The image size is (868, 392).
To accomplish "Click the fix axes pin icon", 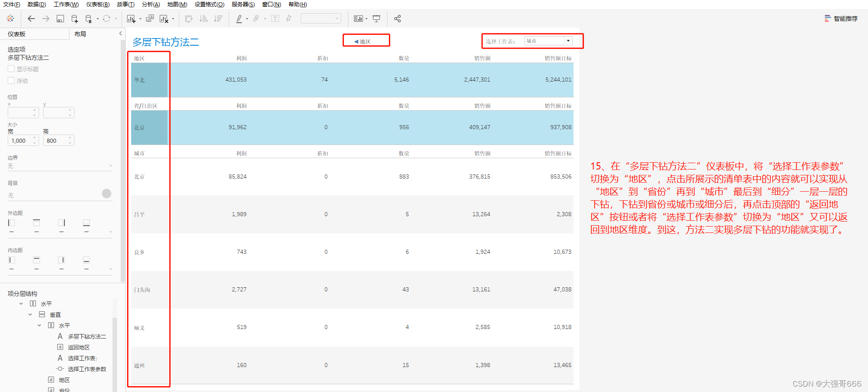I will click(289, 19).
